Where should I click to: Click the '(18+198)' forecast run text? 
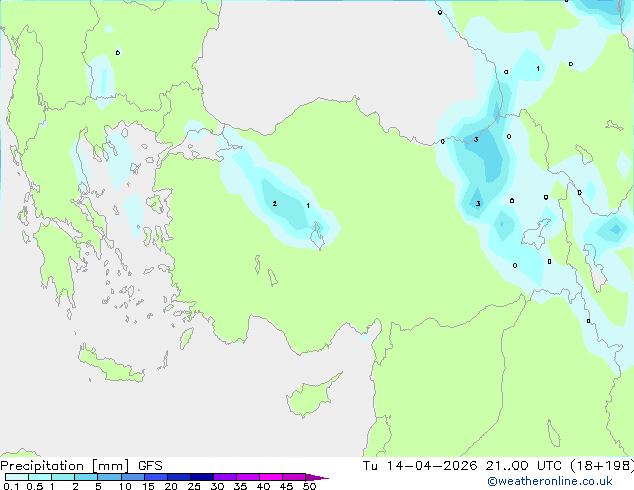[x=602, y=466]
